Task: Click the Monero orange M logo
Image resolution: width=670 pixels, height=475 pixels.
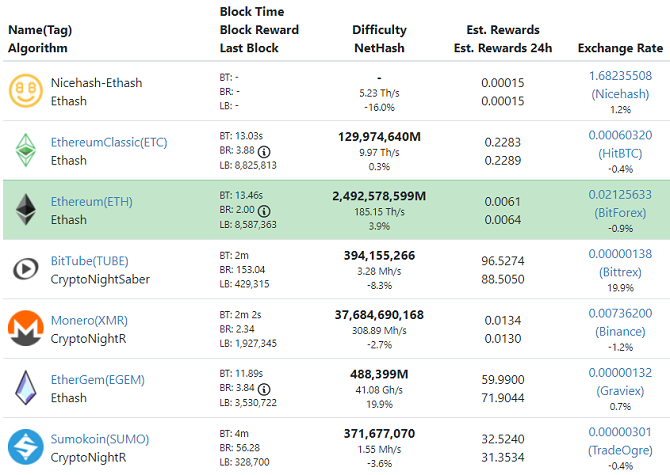Action: pos(26,328)
